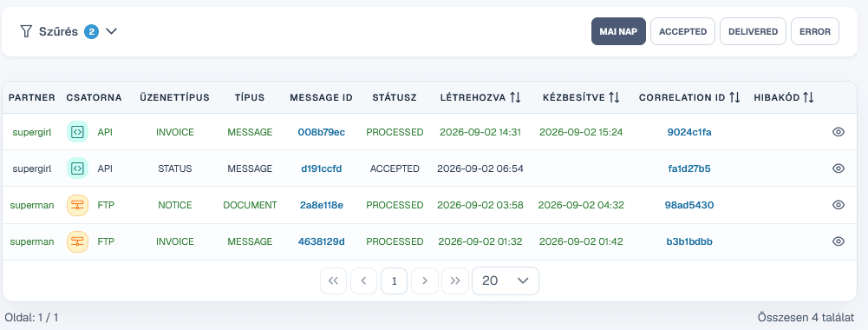The height and width of the screenshot is (330, 868).
Task: Go to previous page arrow
Action: tap(363, 281)
